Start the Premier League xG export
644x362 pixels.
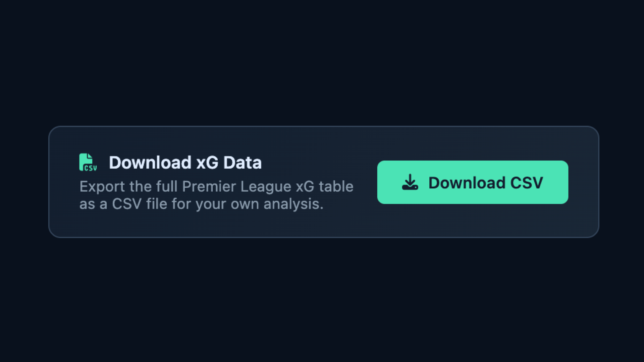(x=473, y=182)
